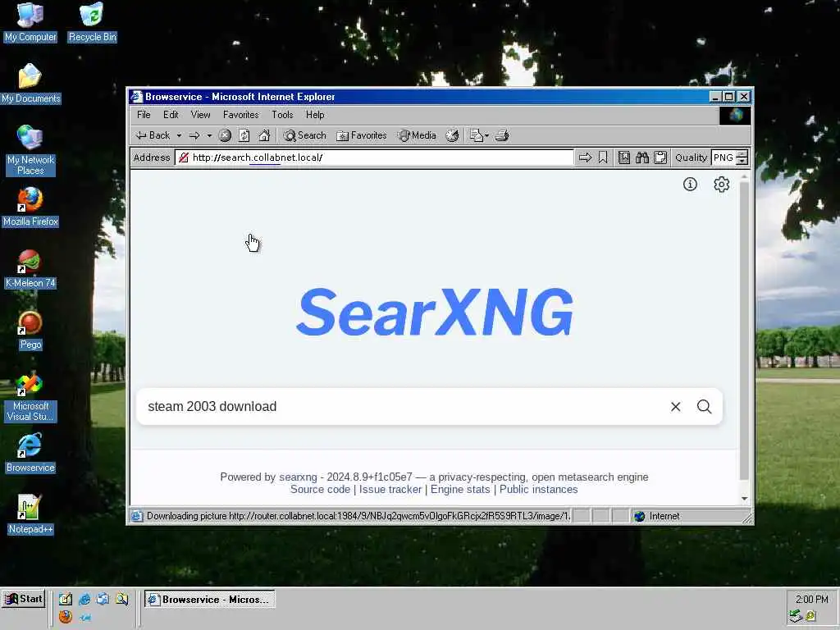The image size is (840, 630).
Task: Click Show Desktop icon in Quick Launch
Action: (x=66, y=599)
